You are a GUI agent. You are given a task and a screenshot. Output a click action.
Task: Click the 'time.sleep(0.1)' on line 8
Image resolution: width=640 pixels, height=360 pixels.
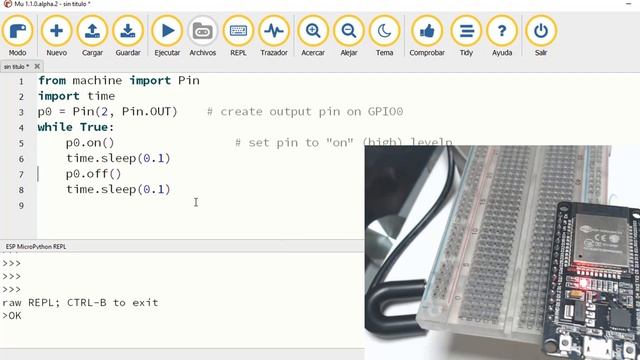(118, 189)
